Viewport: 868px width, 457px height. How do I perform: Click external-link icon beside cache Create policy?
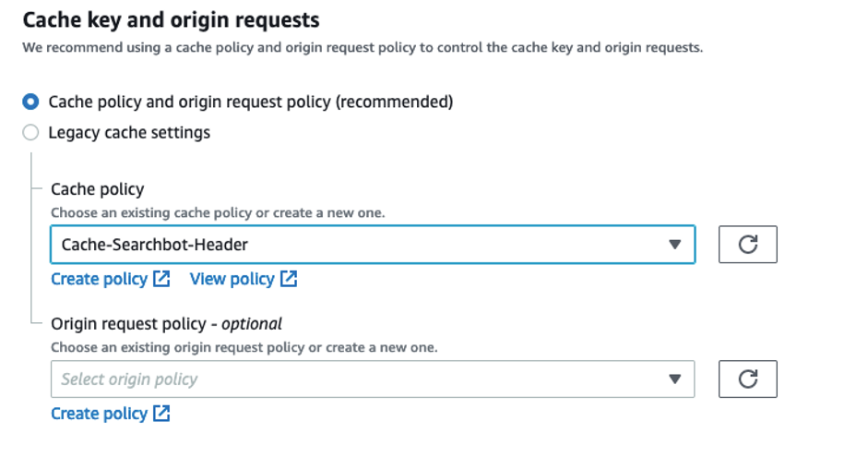coord(161,279)
